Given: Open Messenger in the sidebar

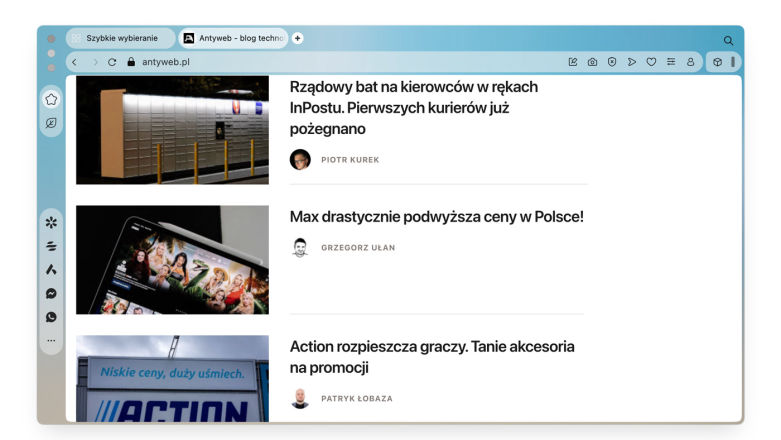Looking at the screenshot, I should click(51, 293).
